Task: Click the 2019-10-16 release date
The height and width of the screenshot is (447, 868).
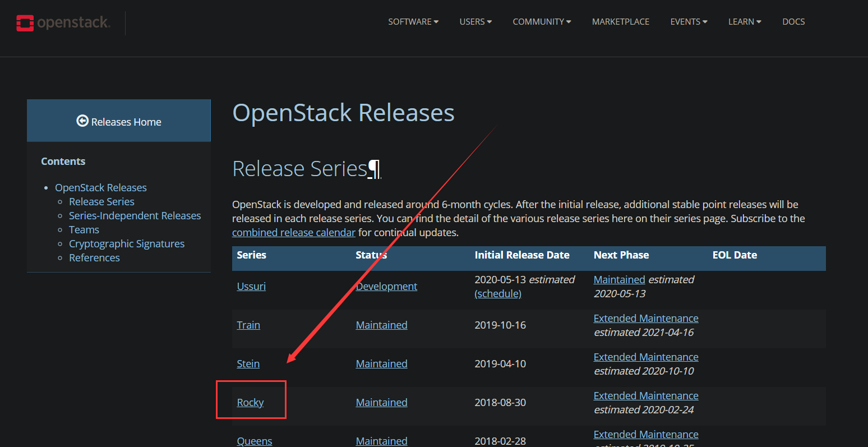Action: tap(500, 325)
